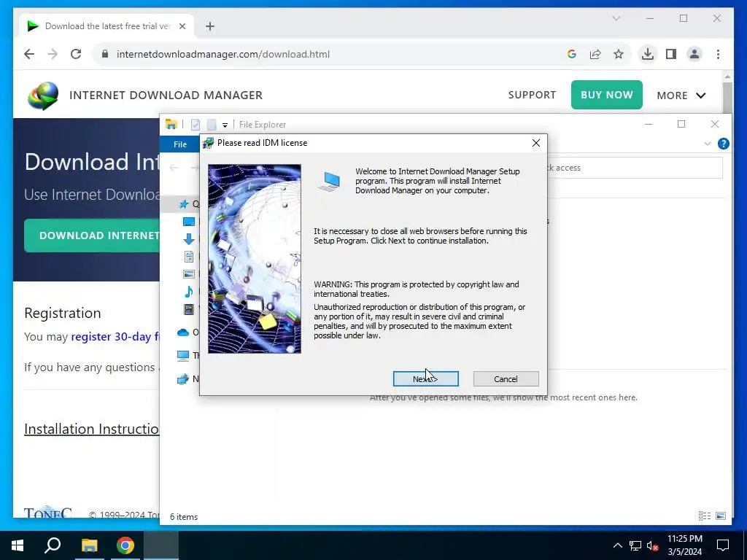Click DOWNLOAD INTERNET green button on webpage

point(93,236)
